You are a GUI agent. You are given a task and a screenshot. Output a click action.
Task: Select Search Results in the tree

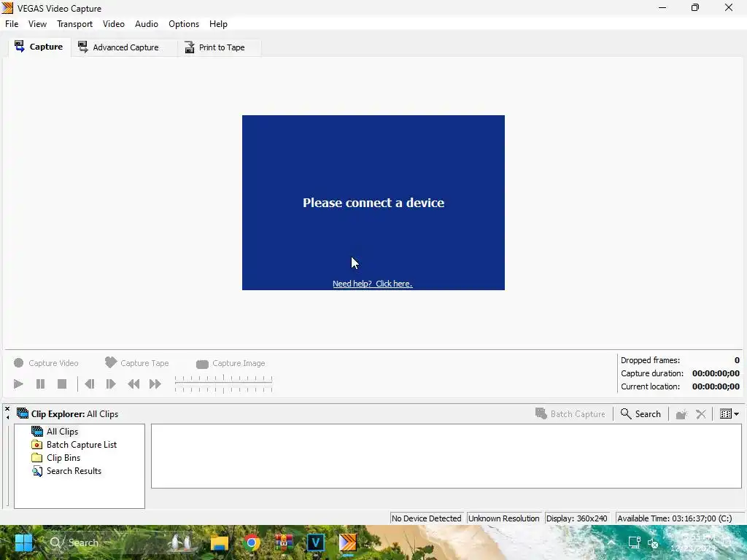[x=74, y=471]
